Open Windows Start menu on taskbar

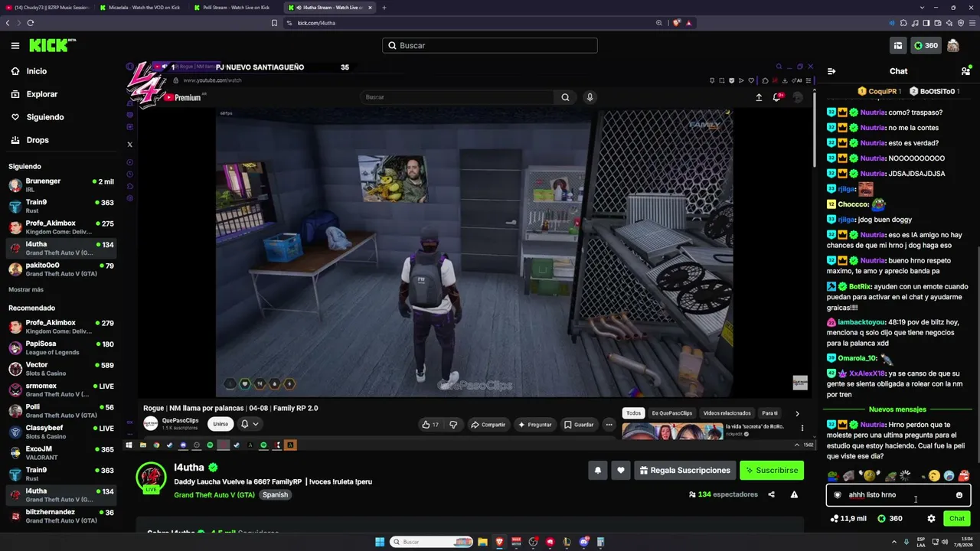[379, 542]
